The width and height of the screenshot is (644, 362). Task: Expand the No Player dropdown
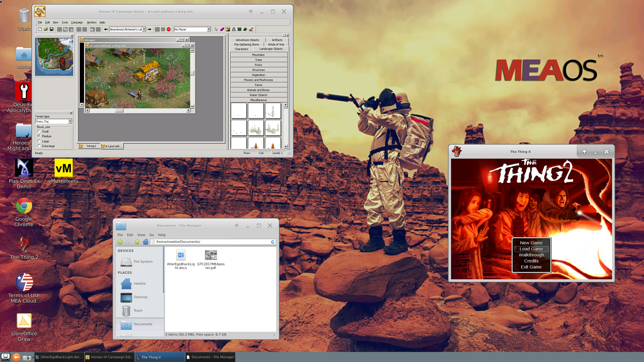click(x=209, y=29)
